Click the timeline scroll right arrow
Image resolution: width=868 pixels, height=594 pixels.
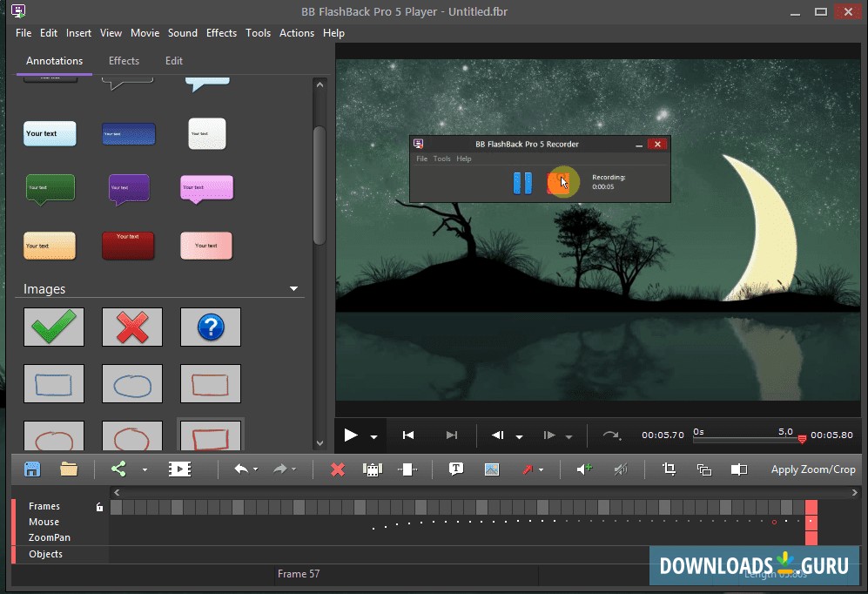pos(855,492)
